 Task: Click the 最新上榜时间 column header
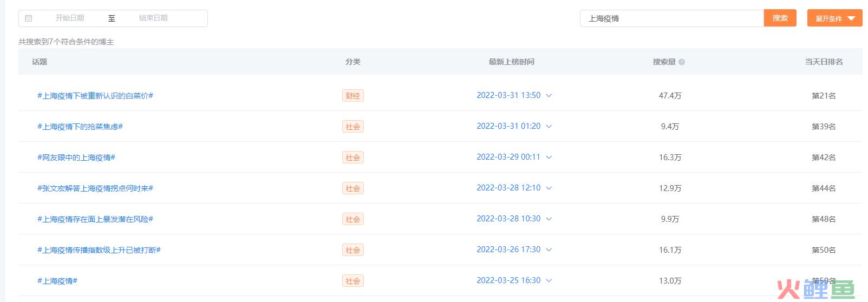click(511, 62)
